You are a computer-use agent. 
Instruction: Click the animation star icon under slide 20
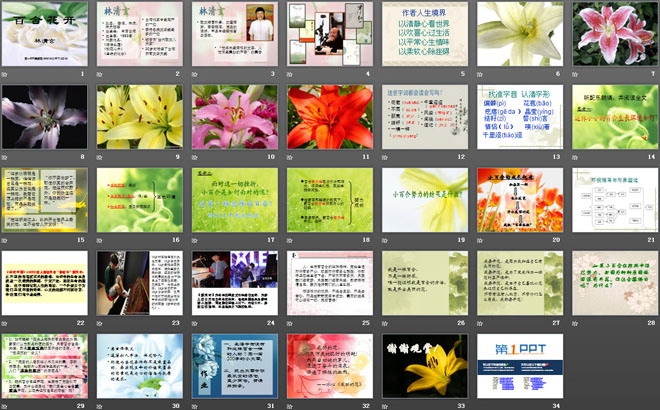coord(480,240)
